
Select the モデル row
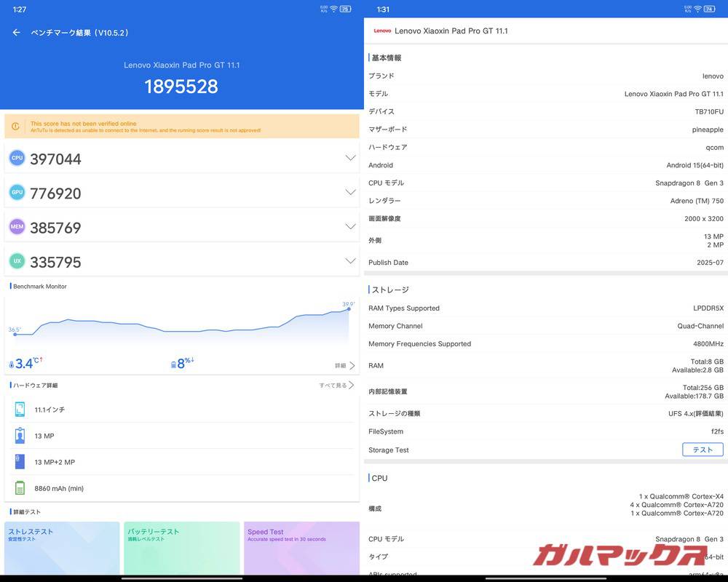545,94
